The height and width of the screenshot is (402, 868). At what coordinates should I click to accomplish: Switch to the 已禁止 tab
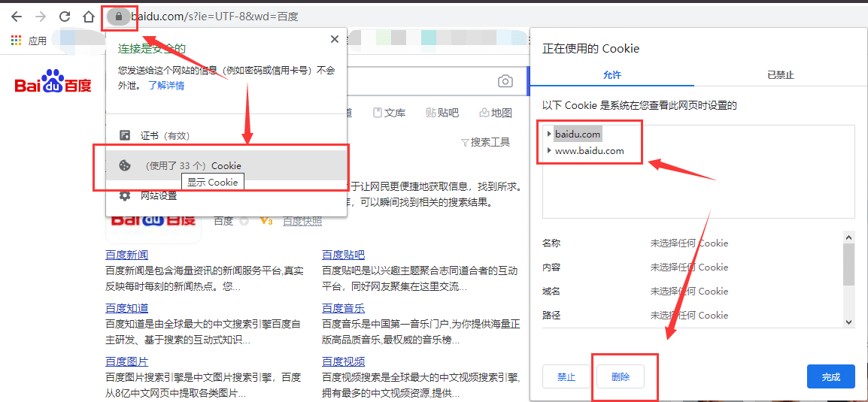pyautogui.click(x=781, y=74)
